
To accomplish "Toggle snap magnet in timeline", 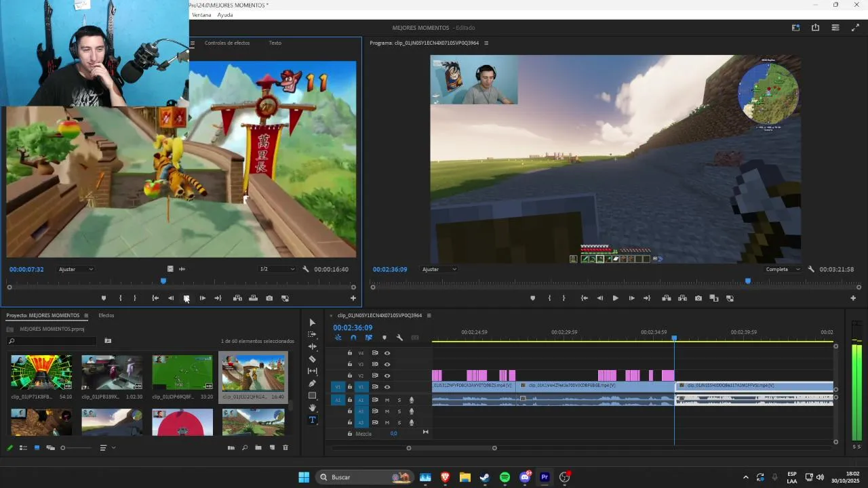I will 353,338.
